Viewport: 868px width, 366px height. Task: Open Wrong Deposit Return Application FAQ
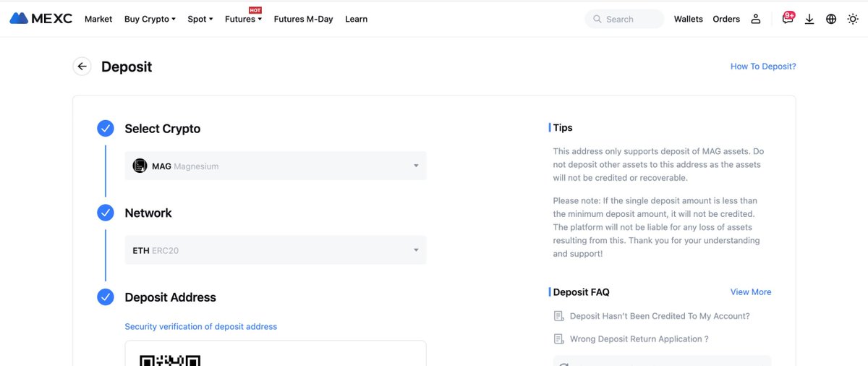point(639,339)
